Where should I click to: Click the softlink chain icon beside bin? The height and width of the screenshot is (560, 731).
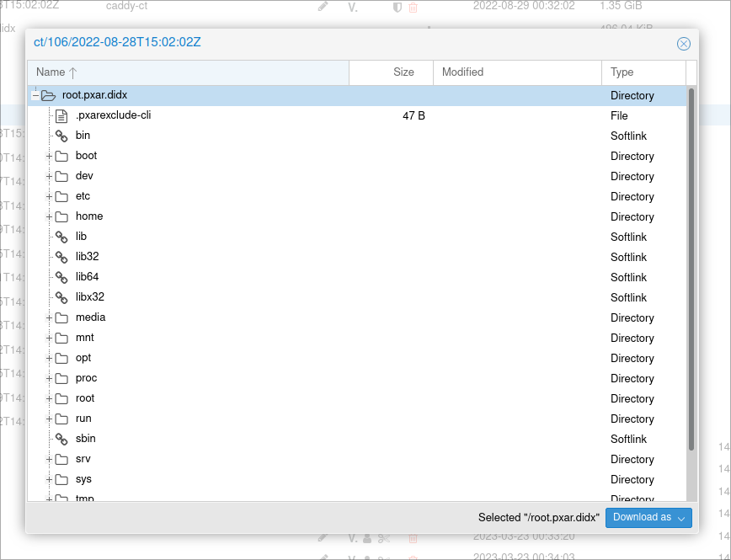pos(61,136)
